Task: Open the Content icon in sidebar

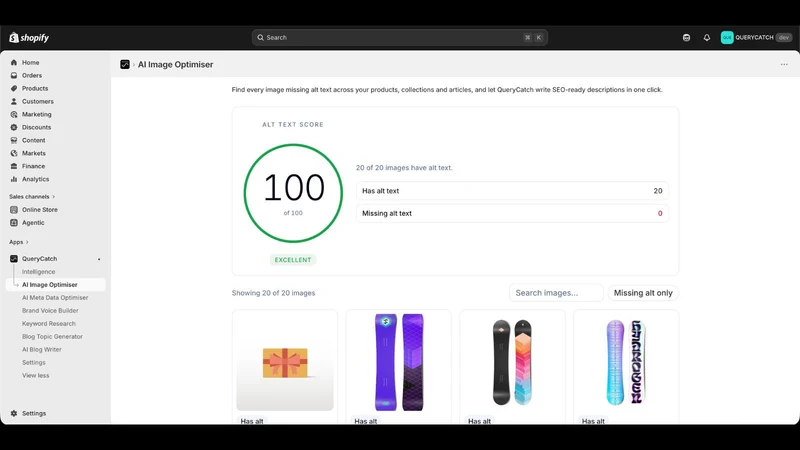Action: point(14,140)
